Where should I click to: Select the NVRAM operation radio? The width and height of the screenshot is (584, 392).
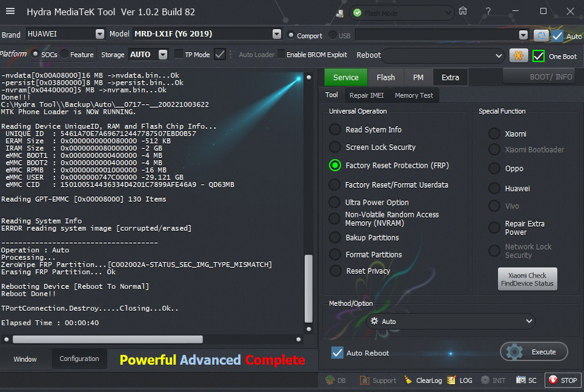pos(334,218)
